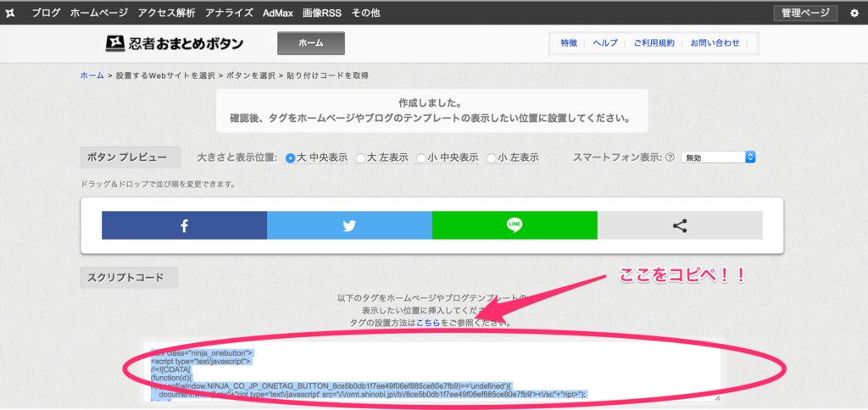Click the smartphone display help question icon
This screenshot has height=410, width=868.
point(670,158)
